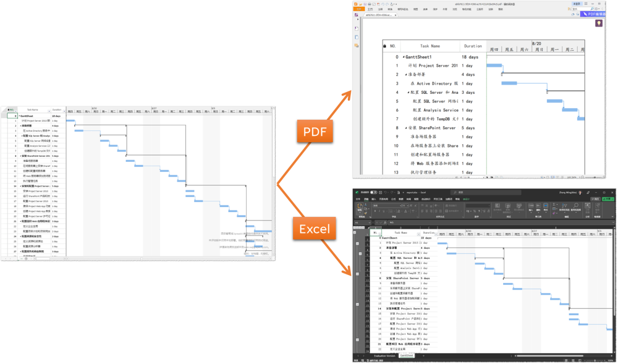Open Task Name filter dropdown in Excel sheet

click(x=419, y=234)
